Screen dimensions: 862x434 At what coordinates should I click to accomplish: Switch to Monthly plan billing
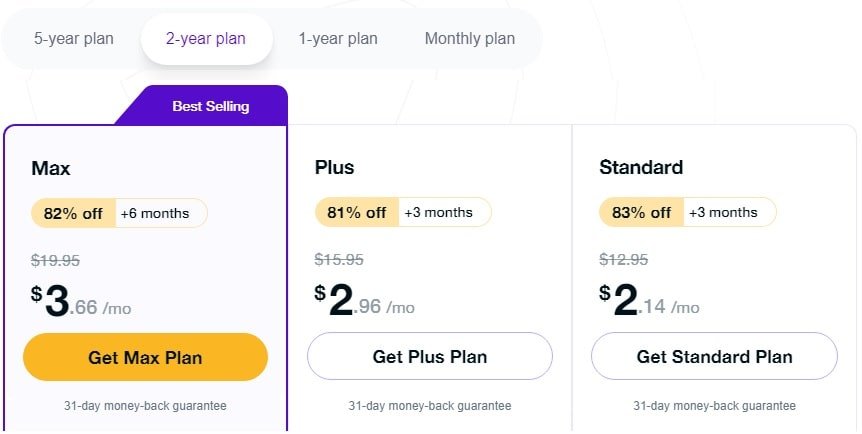pyautogui.click(x=470, y=39)
